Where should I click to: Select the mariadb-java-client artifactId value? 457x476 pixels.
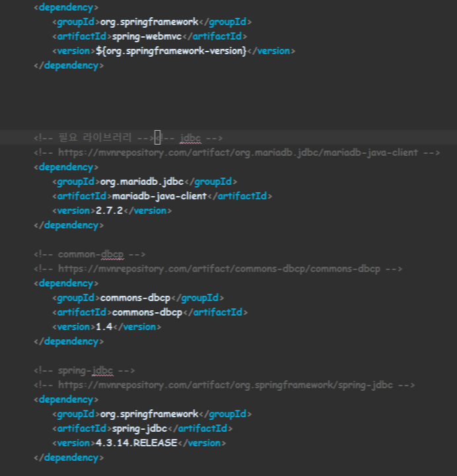[159, 196]
